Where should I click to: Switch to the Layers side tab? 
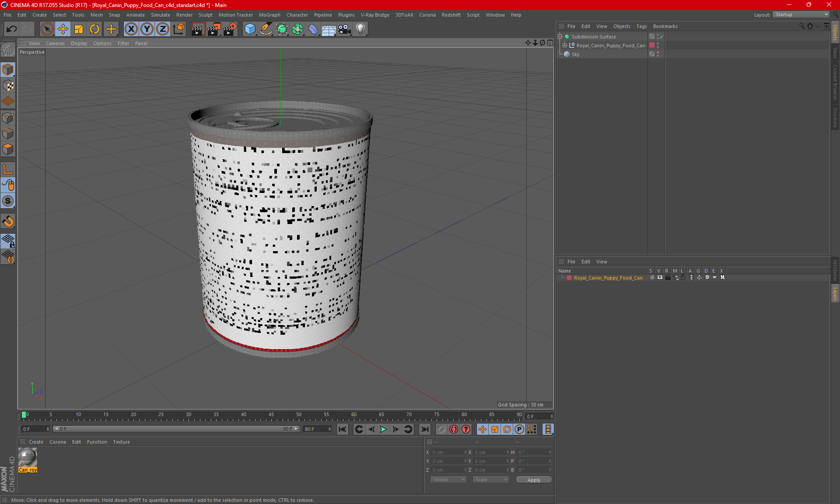[x=835, y=294]
